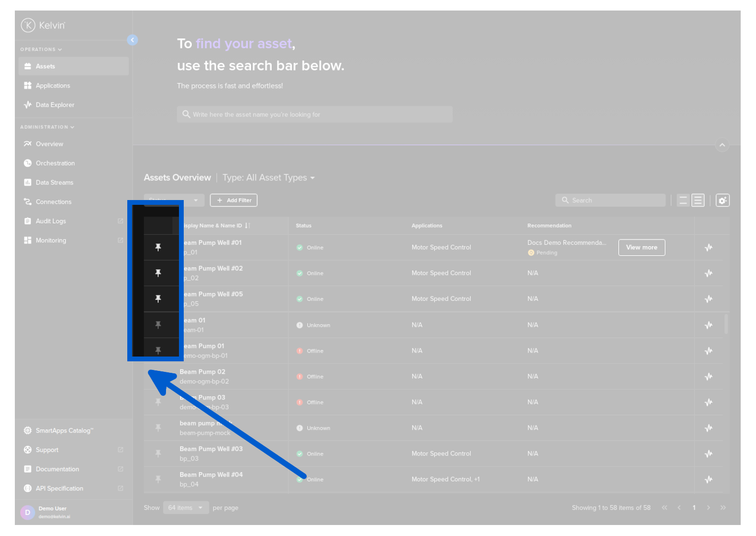
Task: Switch to expanded row density view
Action: (x=698, y=201)
